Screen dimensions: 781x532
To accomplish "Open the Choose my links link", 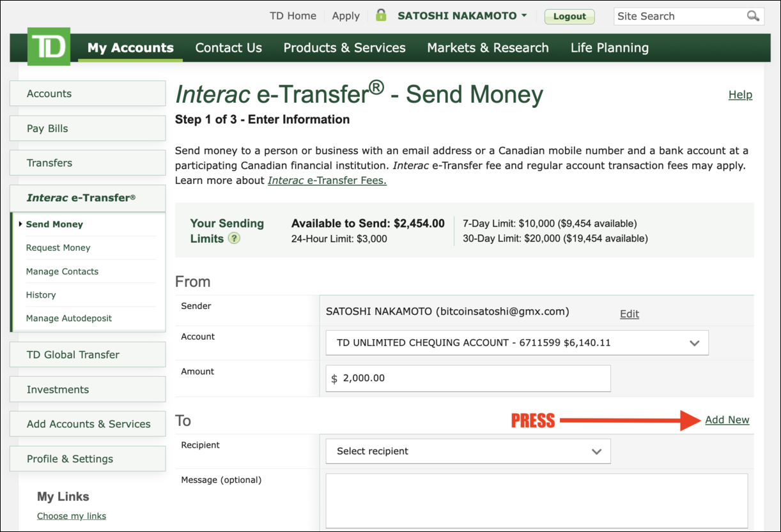I will [72, 516].
